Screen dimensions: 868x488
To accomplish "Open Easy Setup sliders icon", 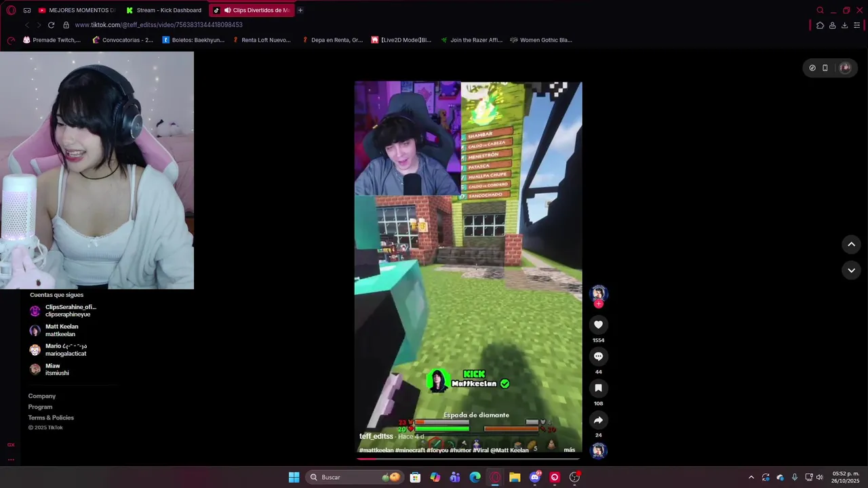I will (857, 25).
